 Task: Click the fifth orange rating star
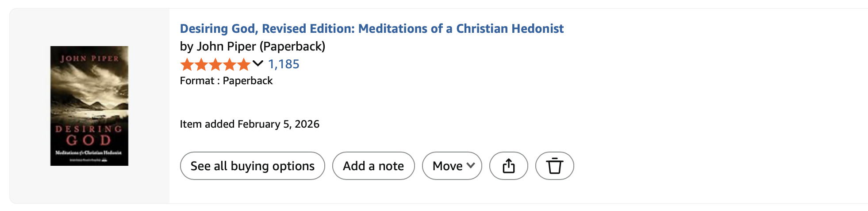coord(244,65)
